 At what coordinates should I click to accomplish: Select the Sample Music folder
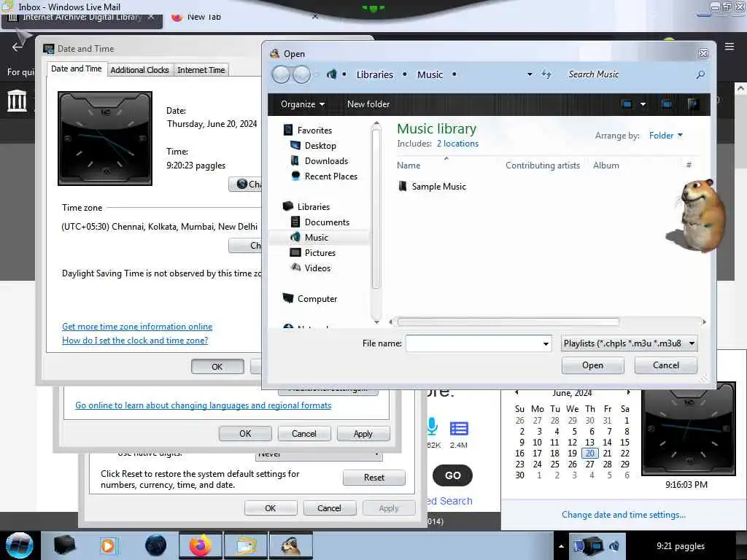(x=438, y=187)
